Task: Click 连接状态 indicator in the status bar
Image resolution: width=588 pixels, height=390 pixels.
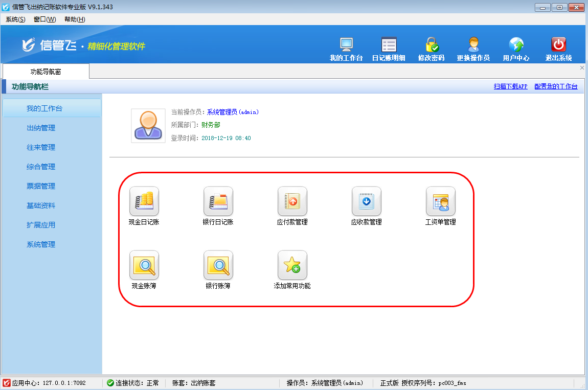Action: tap(131, 383)
